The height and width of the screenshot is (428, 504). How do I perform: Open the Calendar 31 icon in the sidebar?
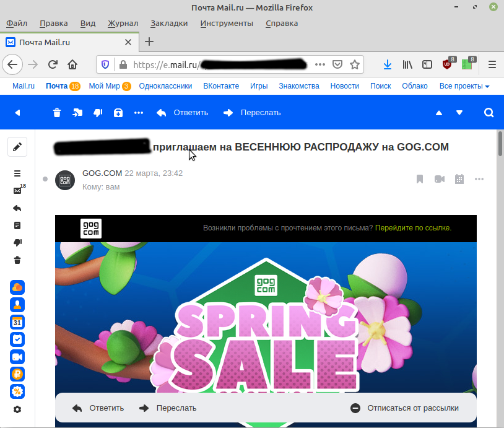coord(17,322)
